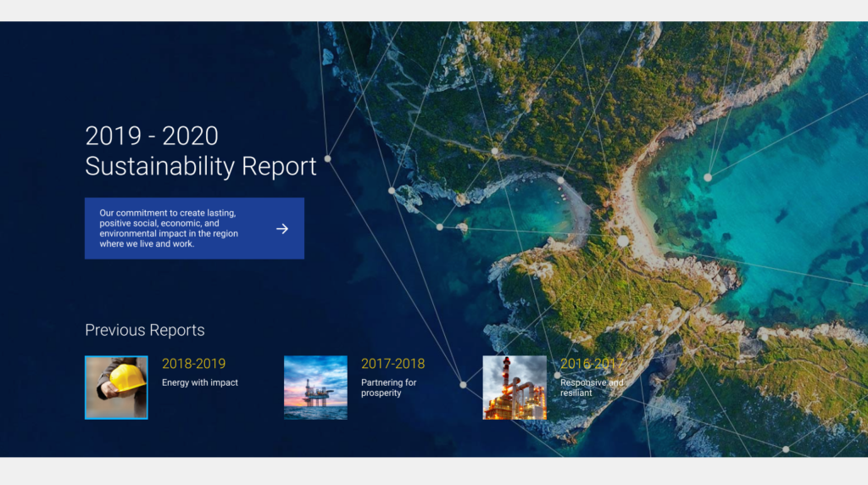
Task: Open the refinery plant thumbnail
Action: pyautogui.click(x=515, y=387)
